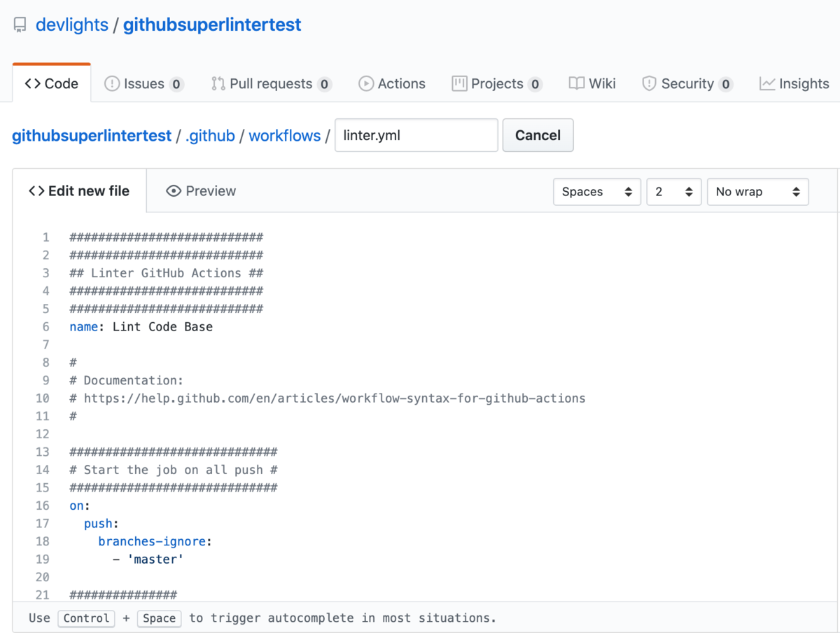This screenshot has height=633, width=840.
Task: Click the Wiki book icon
Action: pyautogui.click(x=577, y=84)
